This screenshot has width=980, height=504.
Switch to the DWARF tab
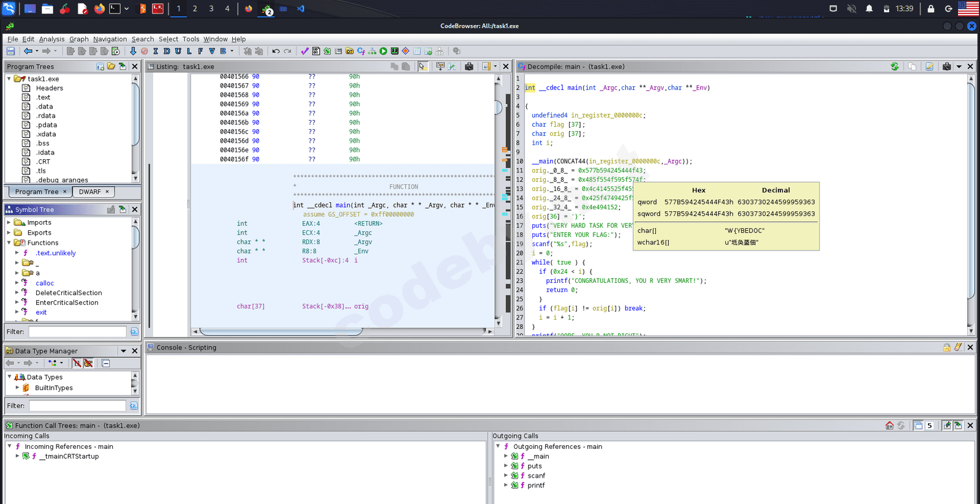90,192
